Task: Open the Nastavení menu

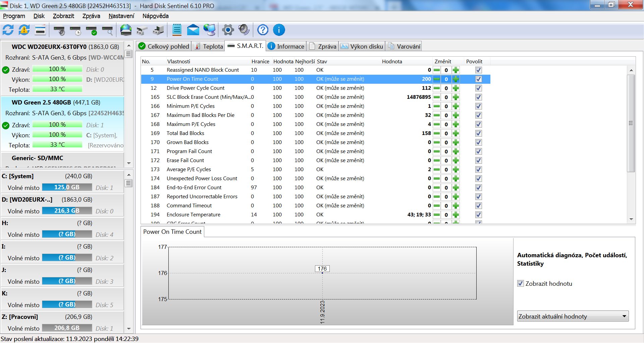Action: coord(121,16)
